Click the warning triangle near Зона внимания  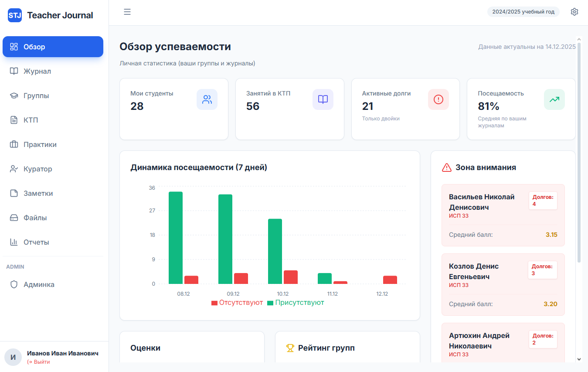coord(447,167)
